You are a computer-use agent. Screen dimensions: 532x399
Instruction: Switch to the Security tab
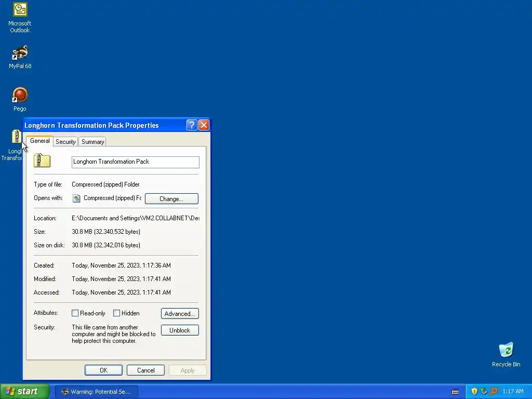(65, 142)
